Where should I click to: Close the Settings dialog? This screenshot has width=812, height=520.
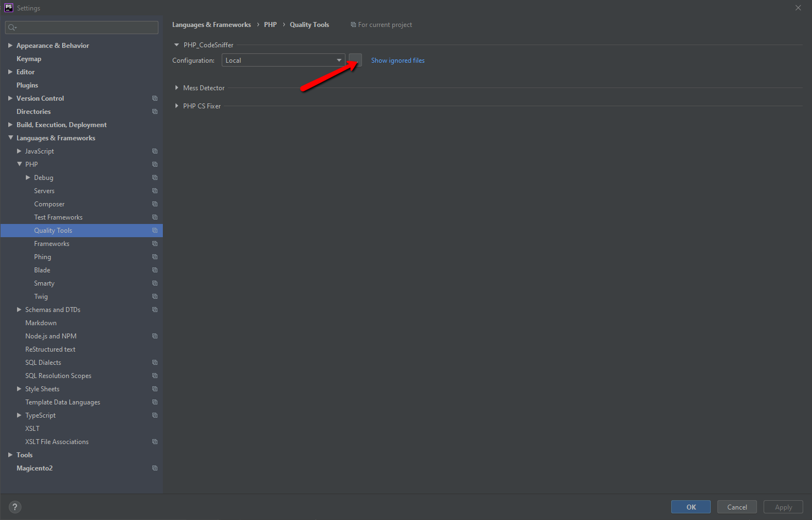798,8
